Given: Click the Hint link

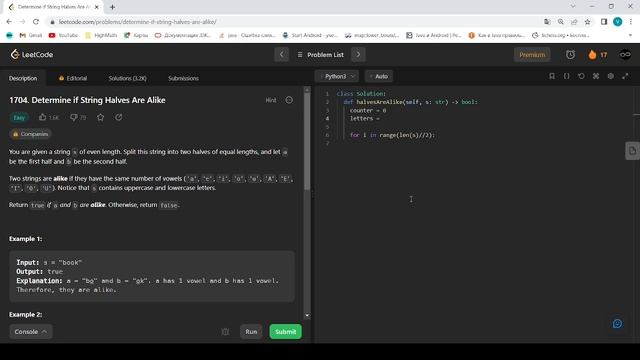Looking at the screenshot, I should pos(271,100).
